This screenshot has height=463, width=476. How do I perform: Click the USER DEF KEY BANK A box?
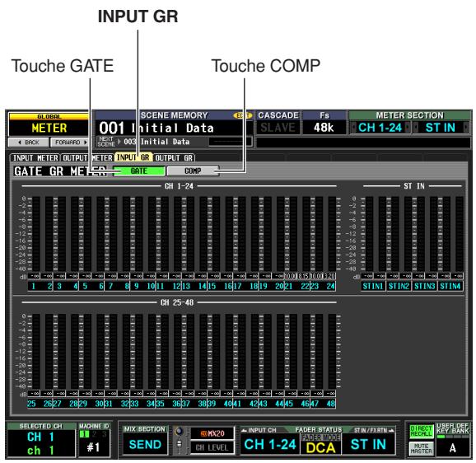point(453,448)
